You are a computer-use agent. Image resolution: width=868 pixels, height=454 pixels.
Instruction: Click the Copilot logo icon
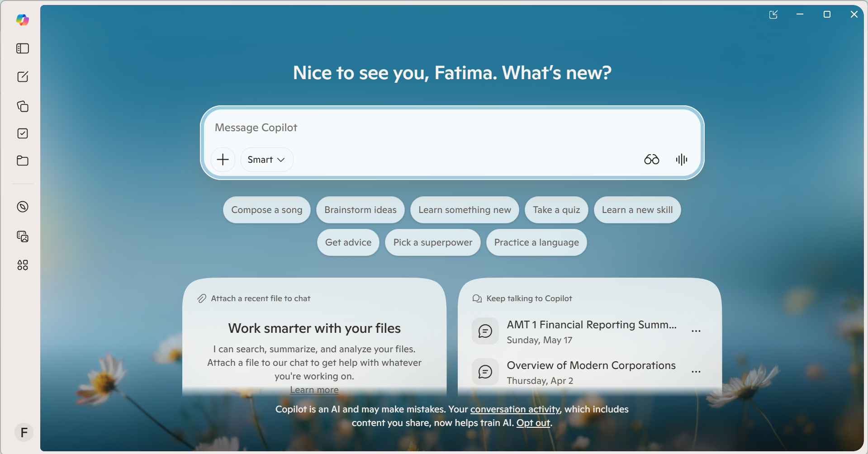pyautogui.click(x=23, y=20)
